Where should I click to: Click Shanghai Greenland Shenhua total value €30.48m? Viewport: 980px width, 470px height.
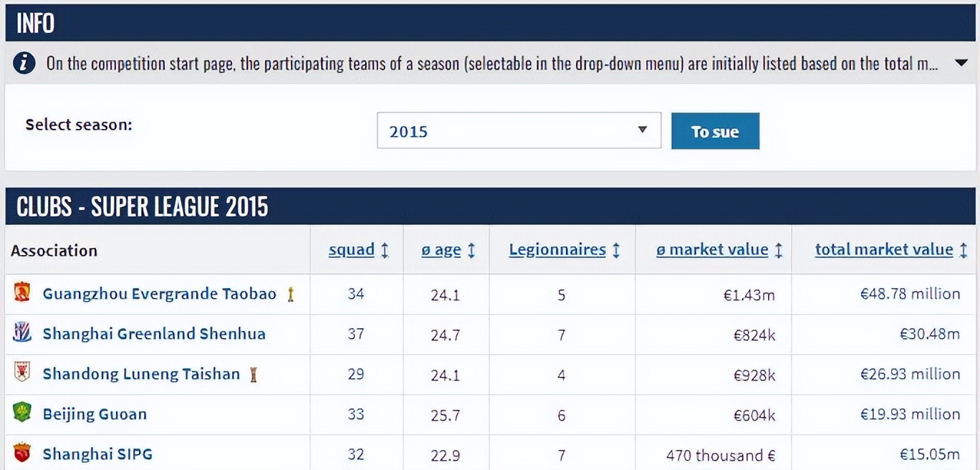tap(930, 334)
